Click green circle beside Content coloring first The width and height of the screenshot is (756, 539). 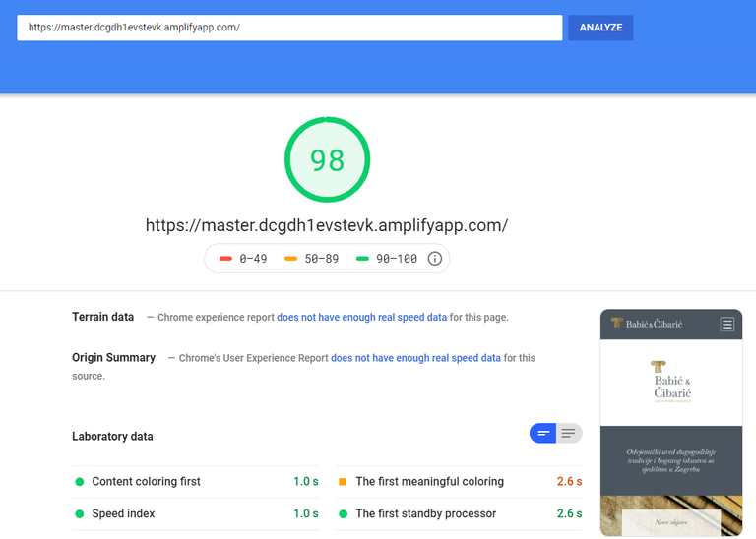(80, 482)
